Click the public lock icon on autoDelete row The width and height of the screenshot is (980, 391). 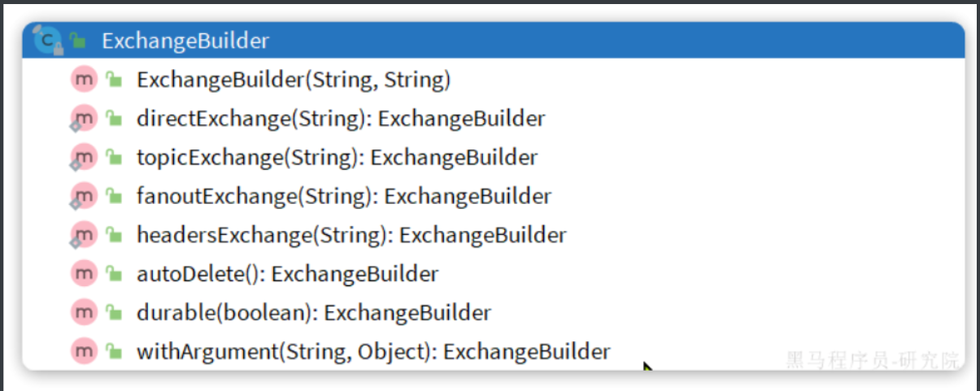click(x=114, y=274)
